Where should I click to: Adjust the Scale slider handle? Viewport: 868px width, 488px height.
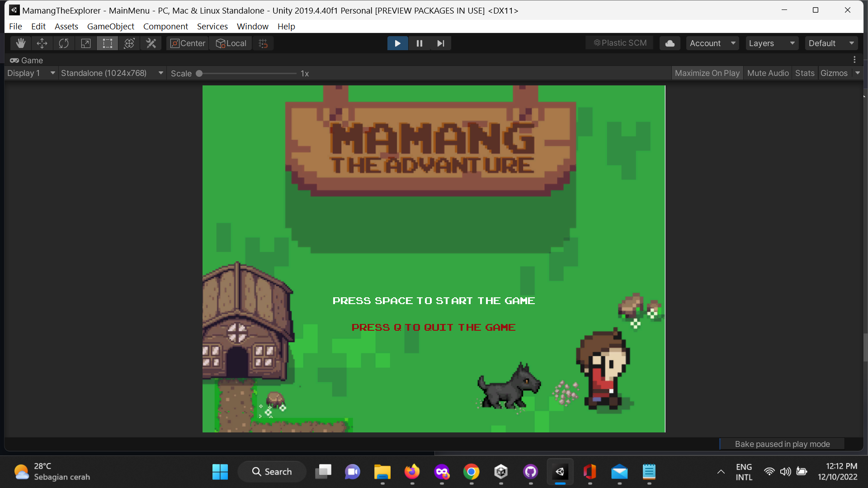coord(199,73)
